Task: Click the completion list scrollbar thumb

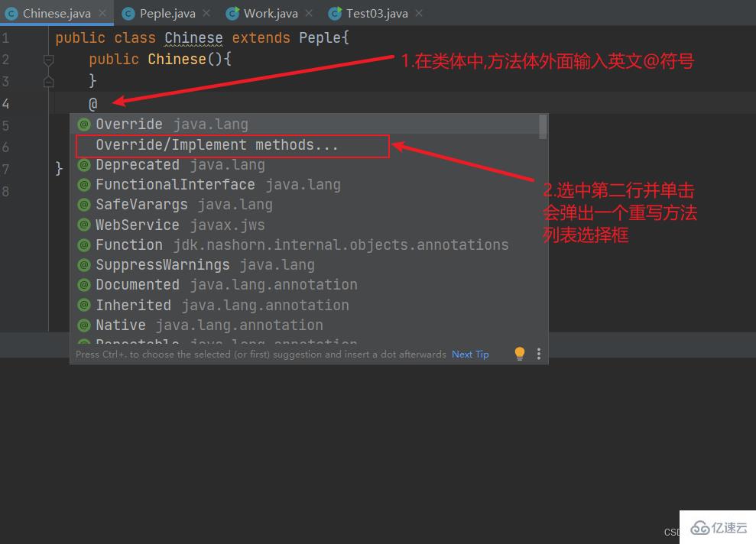Action: (543, 127)
